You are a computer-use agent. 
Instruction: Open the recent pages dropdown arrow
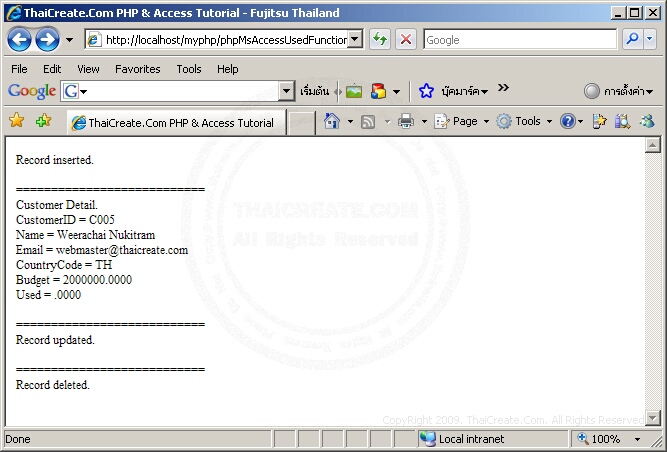pyautogui.click(x=69, y=40)
